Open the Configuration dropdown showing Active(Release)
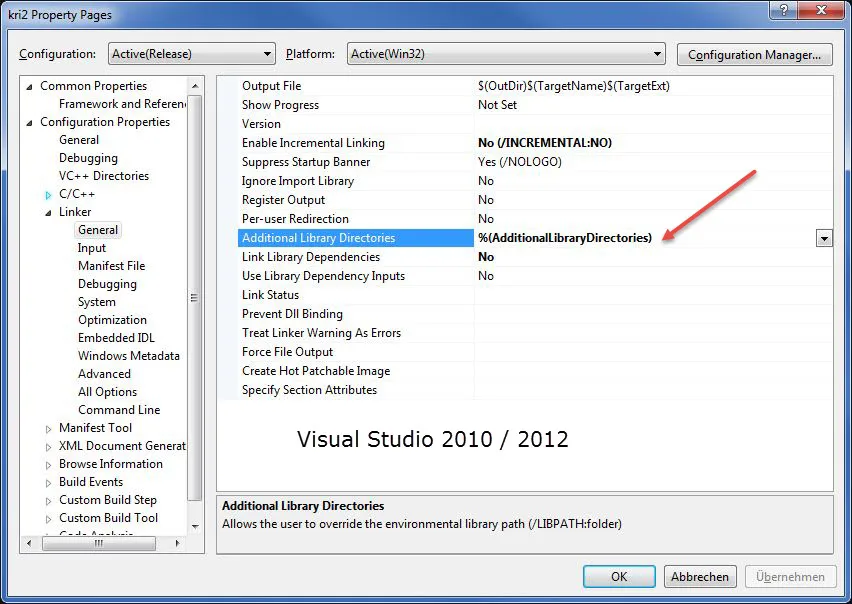Viewport: 852px width, 604px height. click(x=192, y=54)
